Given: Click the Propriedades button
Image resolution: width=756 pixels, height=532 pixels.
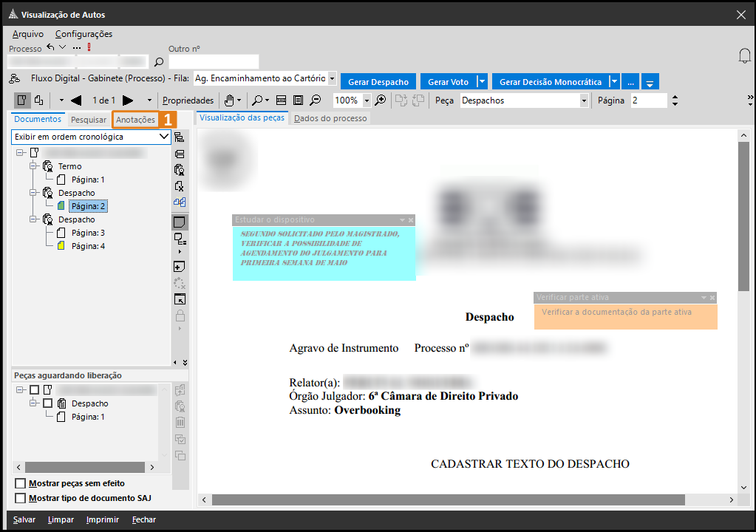Looking at the screenshot, I should tap(188, 100).
